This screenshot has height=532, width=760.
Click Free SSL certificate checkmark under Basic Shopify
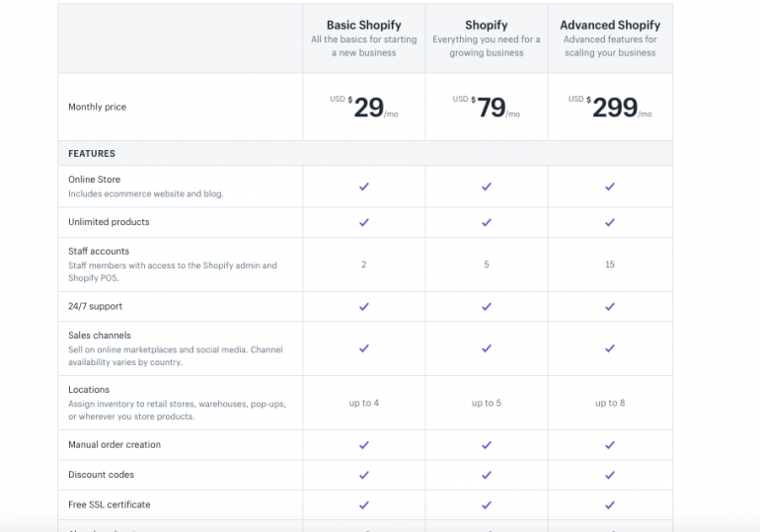pyautogui.click(x=363, y=505)
